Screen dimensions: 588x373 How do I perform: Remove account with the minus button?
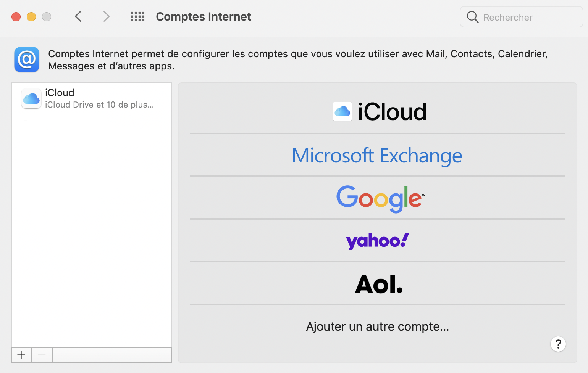pos(42,355)
